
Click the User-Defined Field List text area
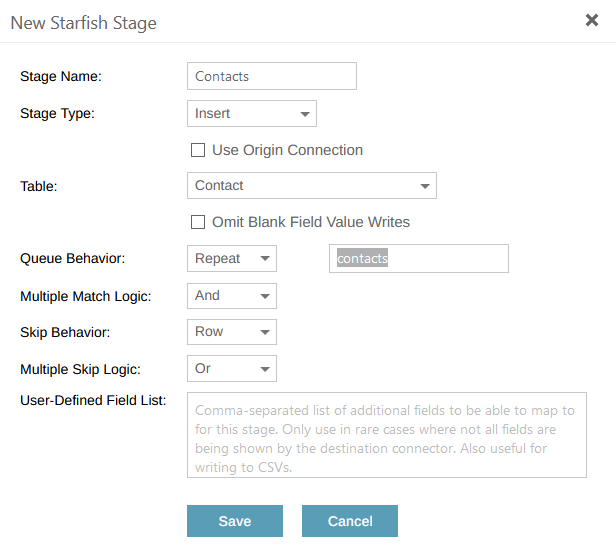coord(386,435)
